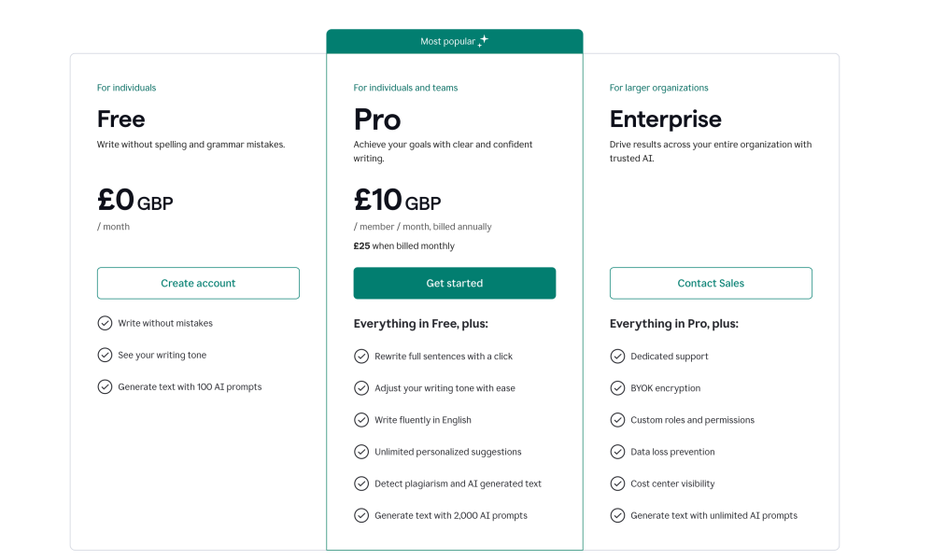Click checkmark beside Generate text with 100 AI prompts

click(x=105, y=386)
